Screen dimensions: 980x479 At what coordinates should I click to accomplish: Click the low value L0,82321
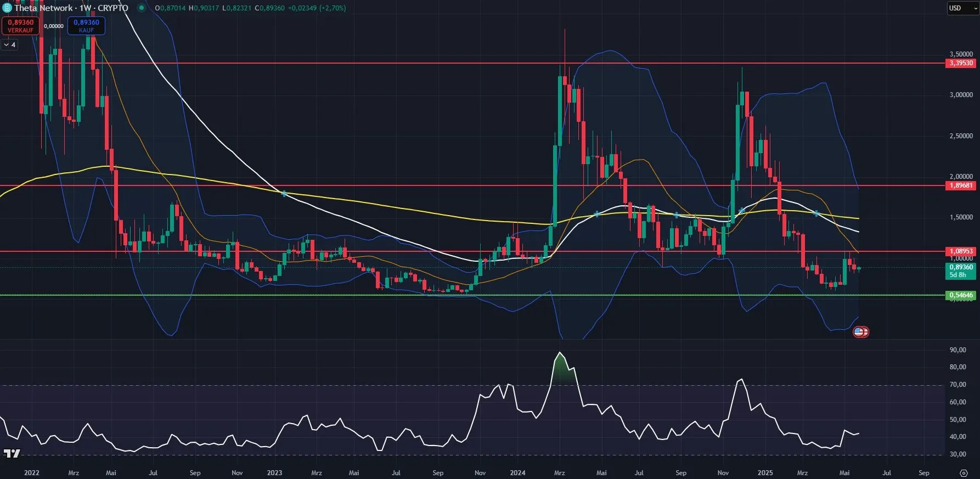click(236, 8)
